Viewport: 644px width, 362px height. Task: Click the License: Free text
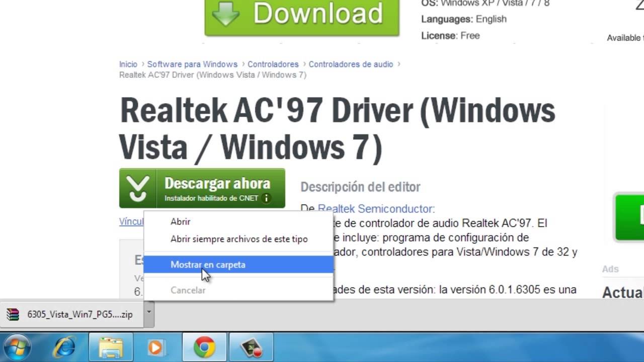[x=450, y=36]
